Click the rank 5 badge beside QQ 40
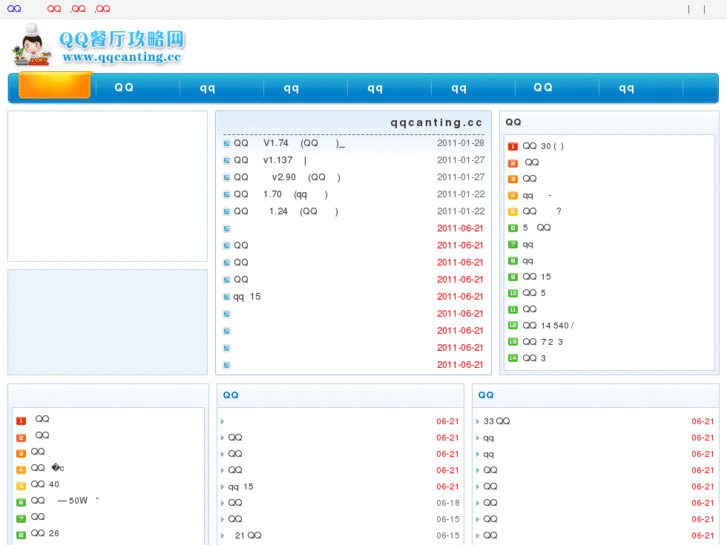 (x=21, y=487)
